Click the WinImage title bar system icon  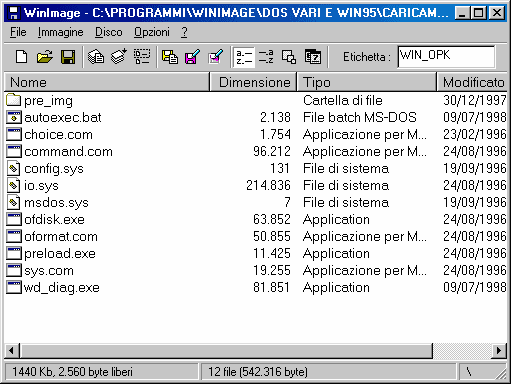[13, 13]
